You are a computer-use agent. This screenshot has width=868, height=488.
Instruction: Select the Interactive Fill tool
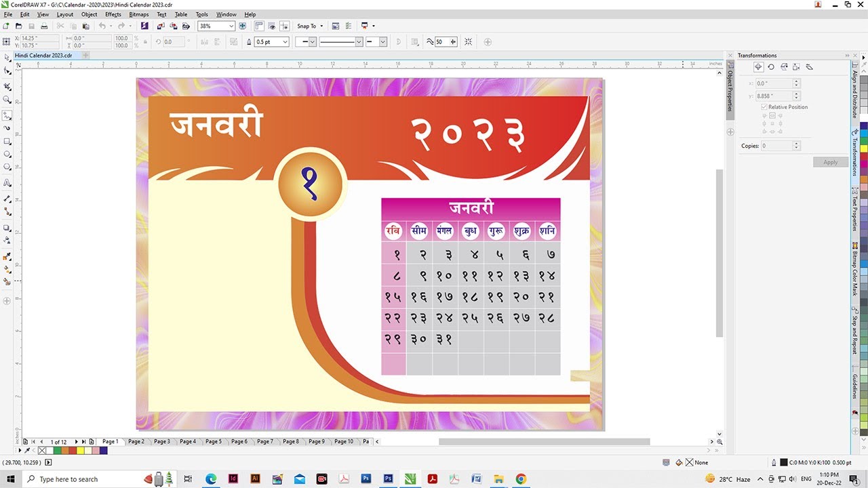pyautogui.click(x=7, y=269)
